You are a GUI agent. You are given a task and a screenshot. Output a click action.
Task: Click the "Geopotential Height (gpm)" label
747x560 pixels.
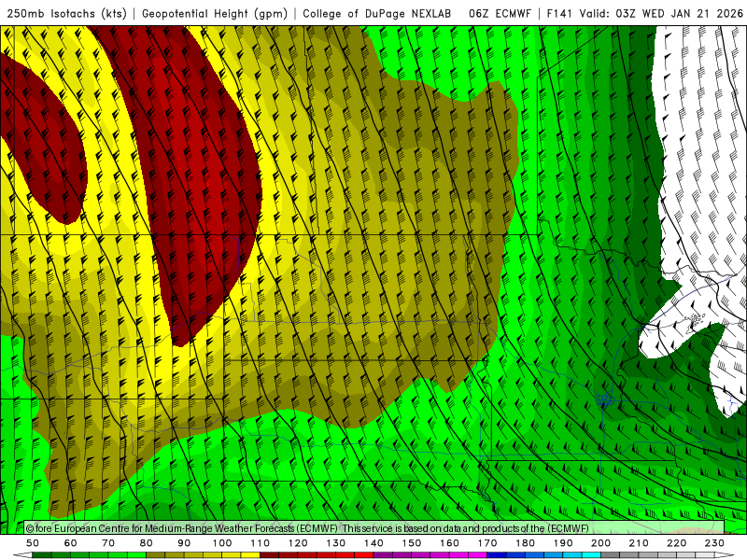point(215,14)
